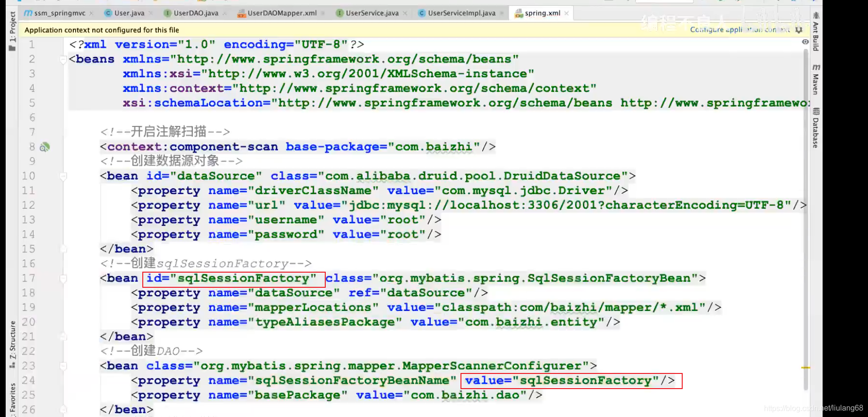Screen dimensions: 868x417
Task: Click the ref="dataSource" attribute on line 18
Action: (x=410, y=293)
